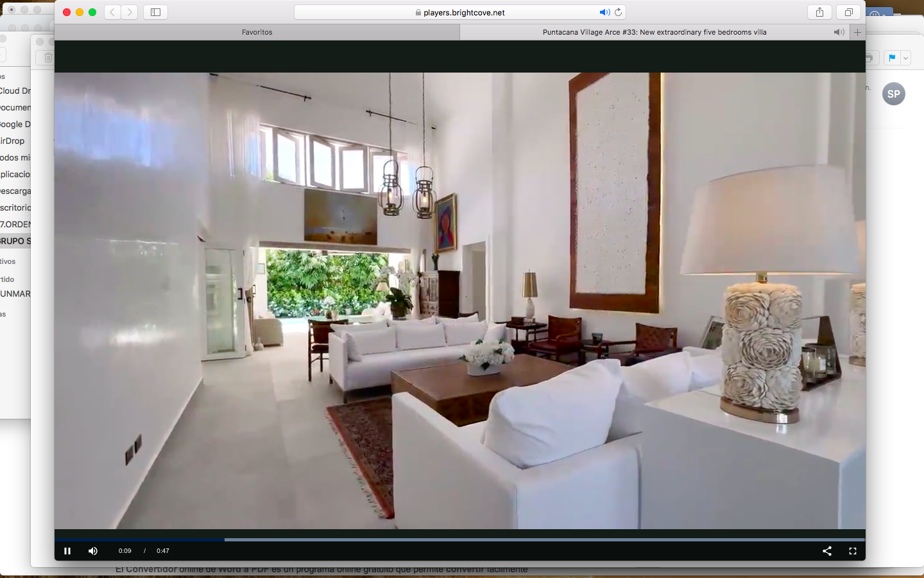This screenshot has width=924, height=578.
Task: Pause the video playback
Action: coord(67,551)
